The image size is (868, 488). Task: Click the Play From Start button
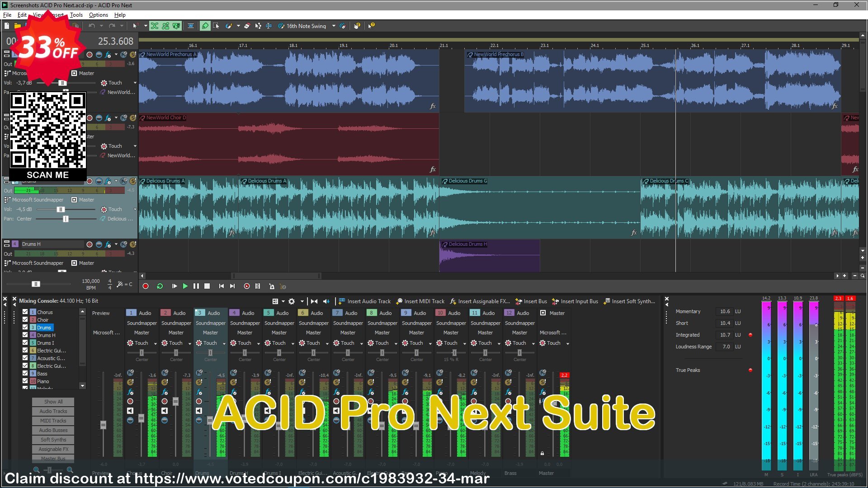pyautogui.click(x=174, y=286)
